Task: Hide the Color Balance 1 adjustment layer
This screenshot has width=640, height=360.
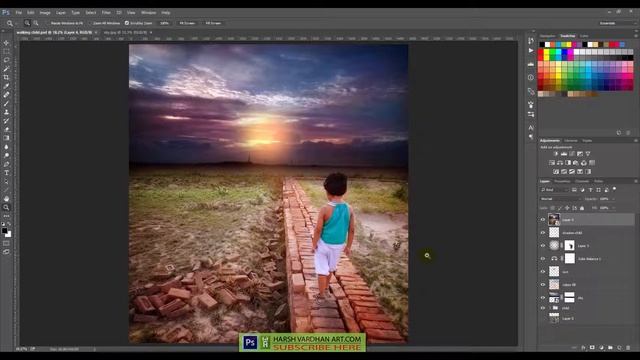Action: pyautogui.click(x=543, y=258)
